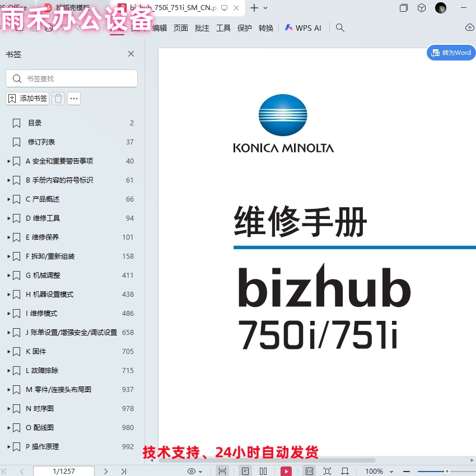Click the 转为Word convert button
This screenshot has width=476, height=476.
tap(451, 53)
